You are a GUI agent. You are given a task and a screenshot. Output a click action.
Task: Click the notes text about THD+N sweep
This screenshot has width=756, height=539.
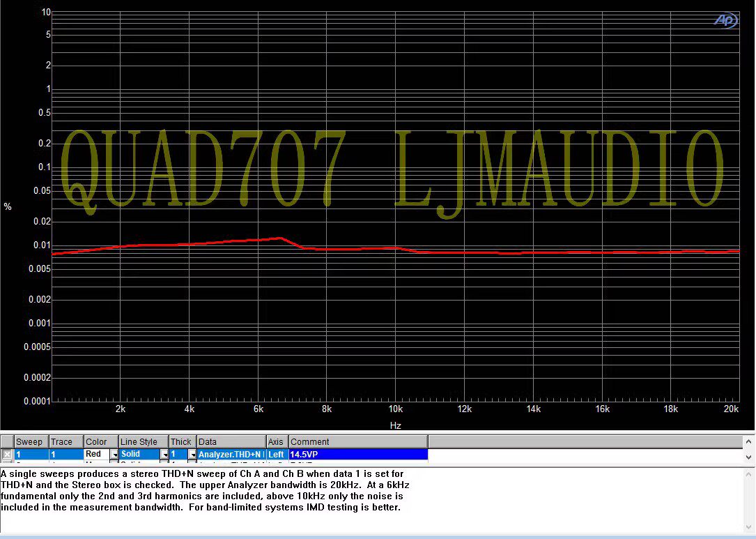[x=205, y=491]
